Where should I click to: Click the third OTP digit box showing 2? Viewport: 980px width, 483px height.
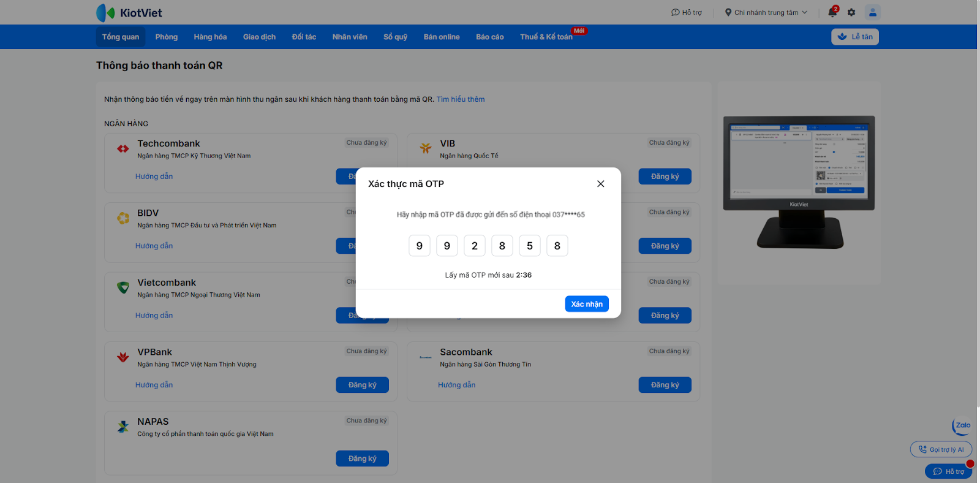click(x=475, y=246)
